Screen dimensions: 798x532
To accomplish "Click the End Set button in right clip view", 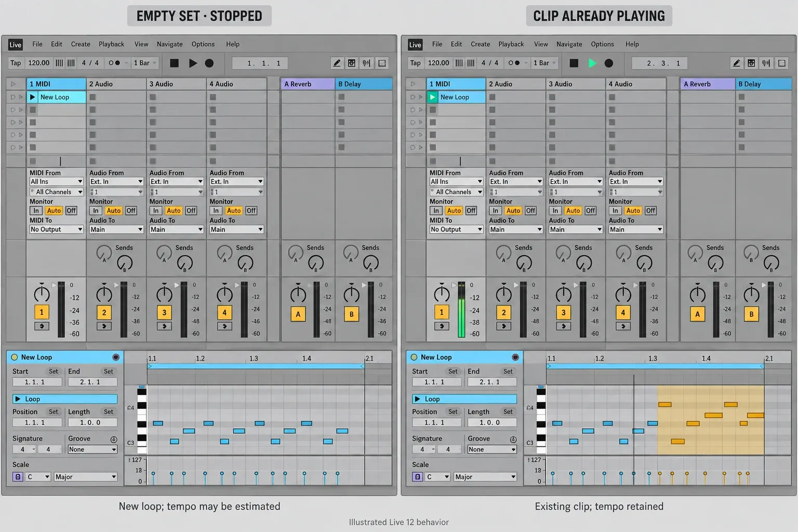I will (x=508, y=371).
